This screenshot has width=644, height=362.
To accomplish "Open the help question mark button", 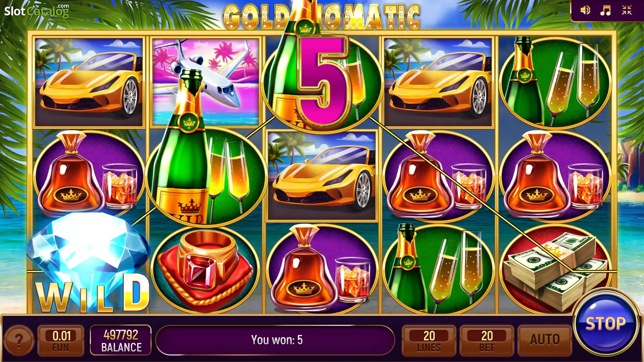I will pos(19,341).
